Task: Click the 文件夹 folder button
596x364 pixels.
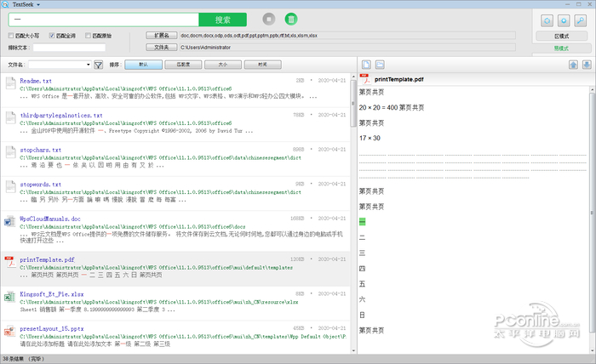Action: pos(162,48)
